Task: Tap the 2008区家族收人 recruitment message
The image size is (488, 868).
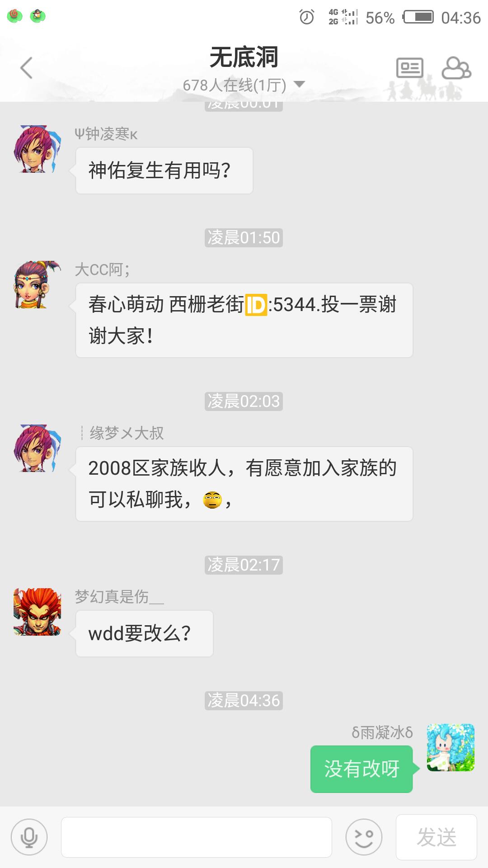Action: (x=244, y=484)
